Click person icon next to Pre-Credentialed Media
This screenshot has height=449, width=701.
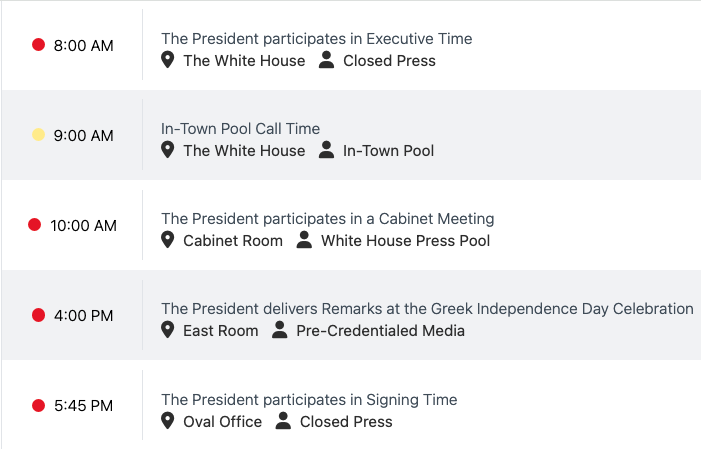tap(279, 330)
